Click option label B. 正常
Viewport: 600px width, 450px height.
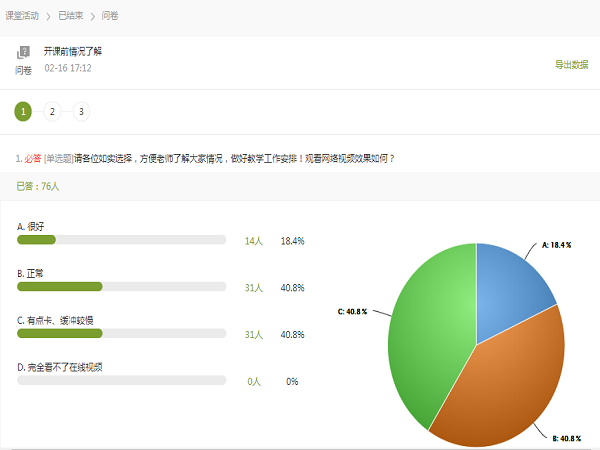(x=30, y=274)
